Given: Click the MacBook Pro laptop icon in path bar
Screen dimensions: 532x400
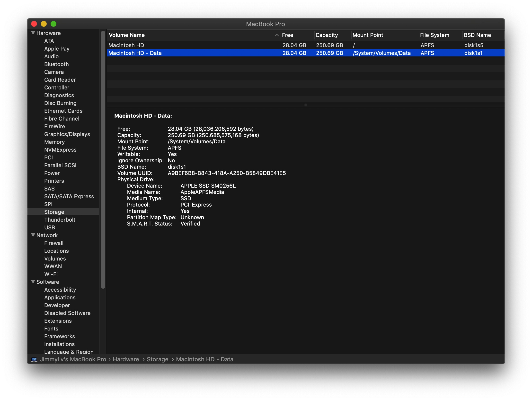Looking at the screenshot, I should click(34, 359).
